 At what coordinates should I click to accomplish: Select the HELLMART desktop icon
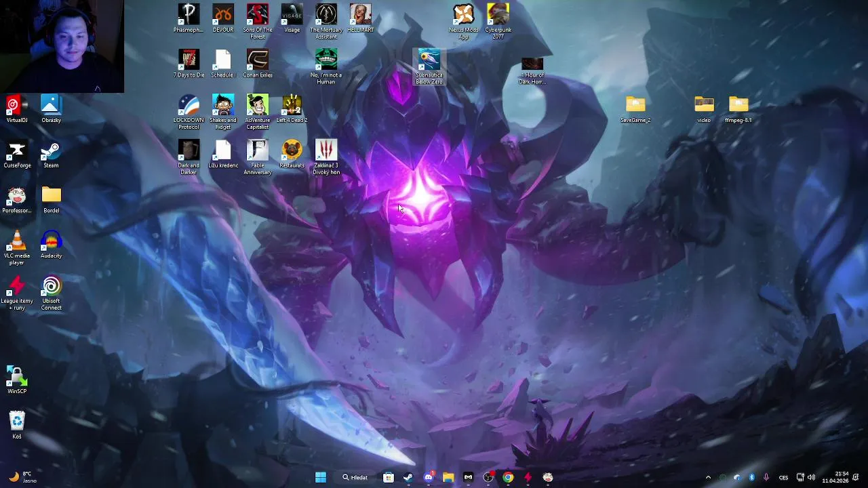point(361,18)
